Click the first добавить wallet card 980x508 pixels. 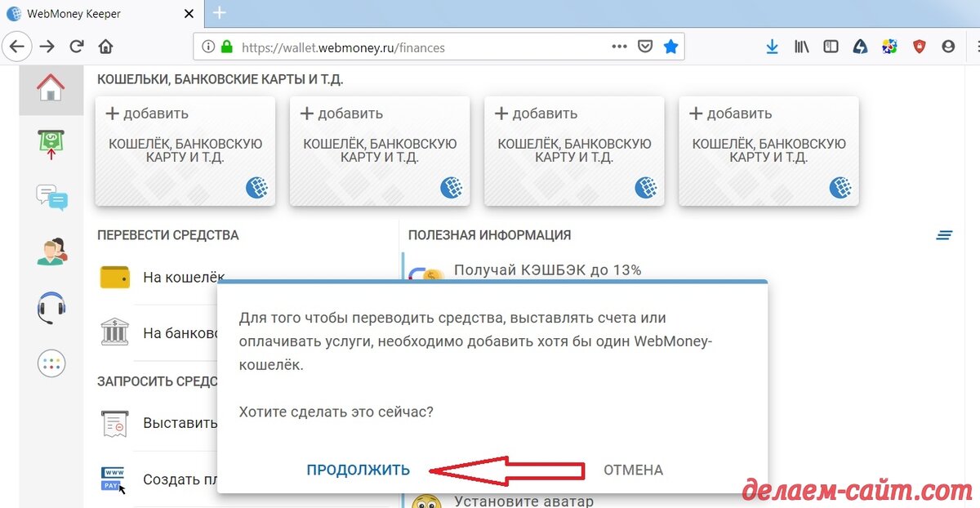(x=185, y=151)
